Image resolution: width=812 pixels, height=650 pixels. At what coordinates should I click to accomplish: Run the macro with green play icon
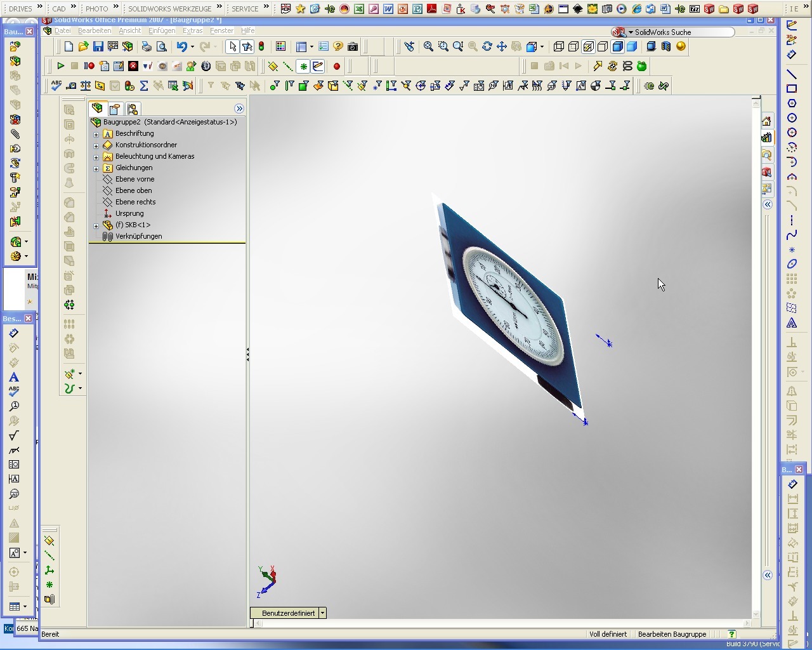pos(60,66)
